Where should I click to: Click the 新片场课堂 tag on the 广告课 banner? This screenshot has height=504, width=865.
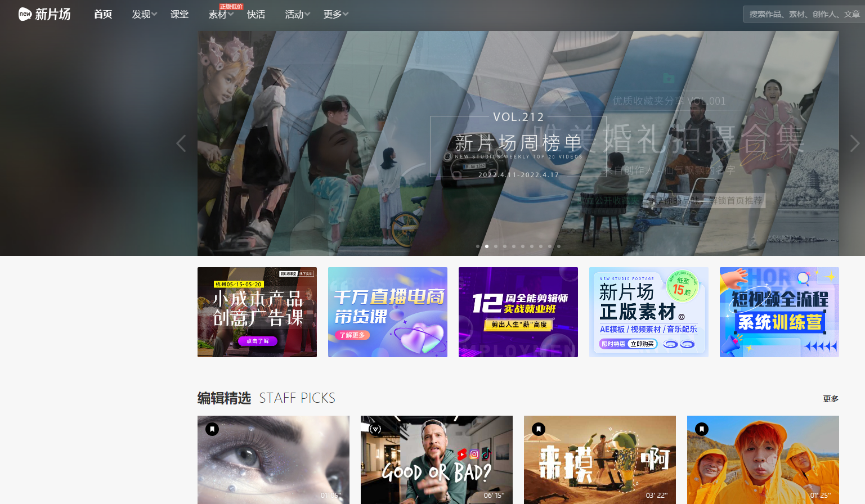pos(290,273)
